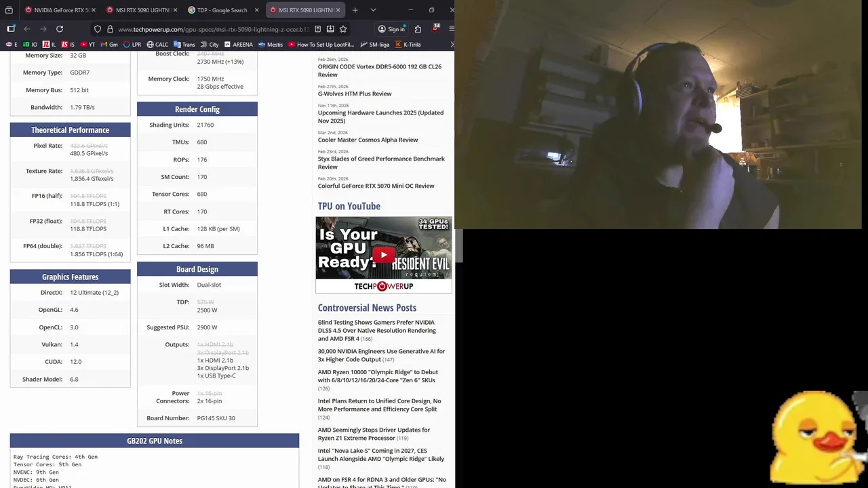
Task: Open a new browser tab with plus
Action: tap(355, 10)
